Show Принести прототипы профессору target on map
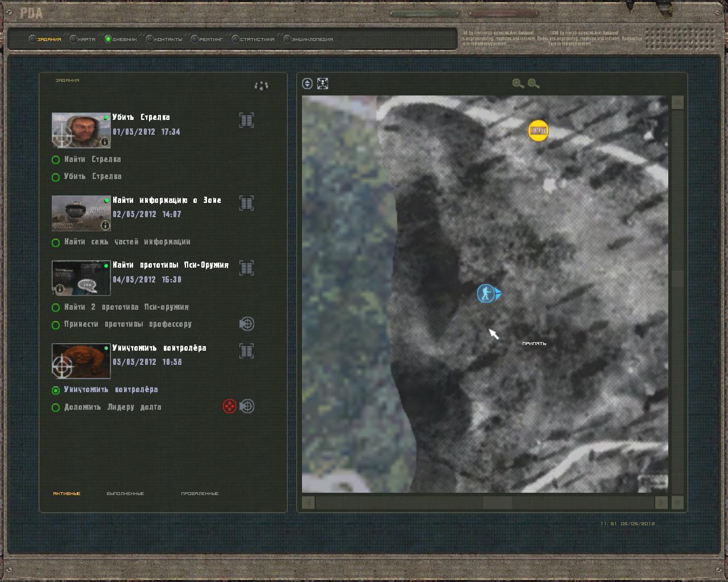Viewport: 728px width, 582px height. pos(247,324)
